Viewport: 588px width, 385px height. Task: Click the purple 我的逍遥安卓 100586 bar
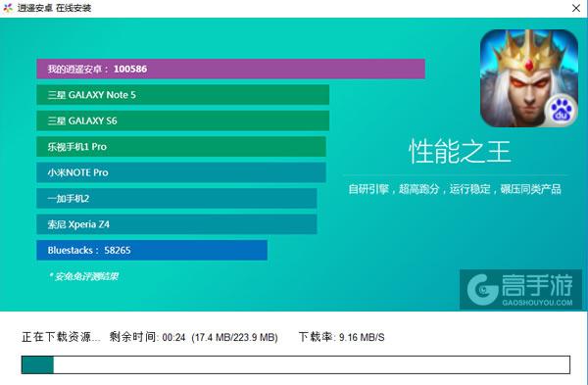230,69
